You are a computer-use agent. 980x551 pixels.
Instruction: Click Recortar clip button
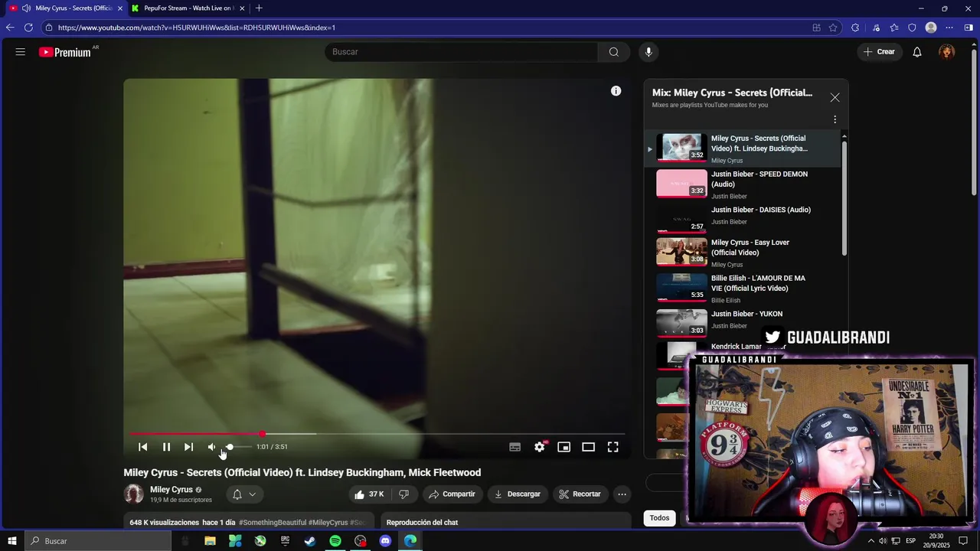click(x=580, y=494)
